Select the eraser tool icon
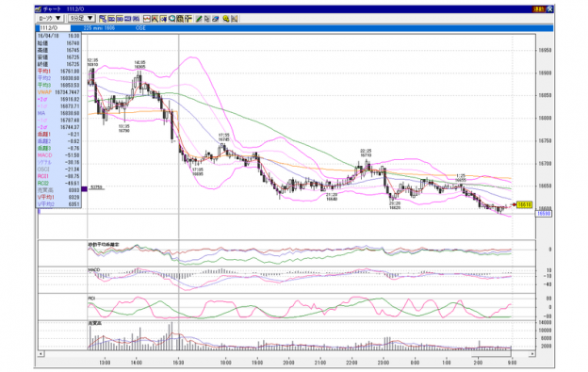The height and width of the screenshot is (372, 588). (x=216, y=18)
